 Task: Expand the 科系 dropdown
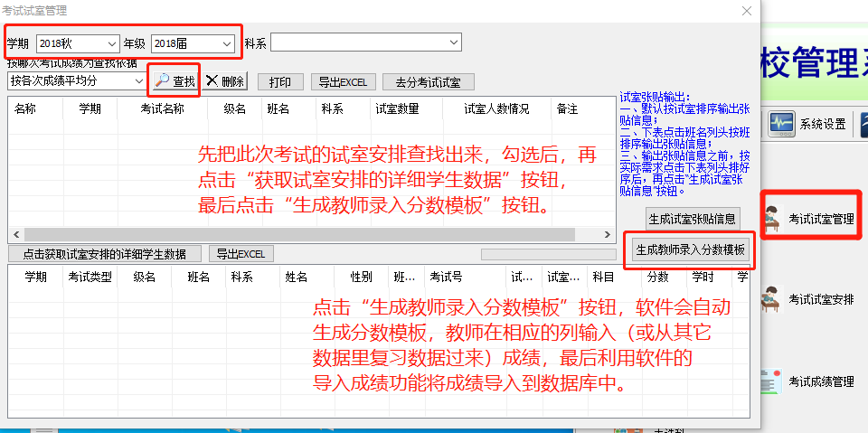(x=366, y=42)
